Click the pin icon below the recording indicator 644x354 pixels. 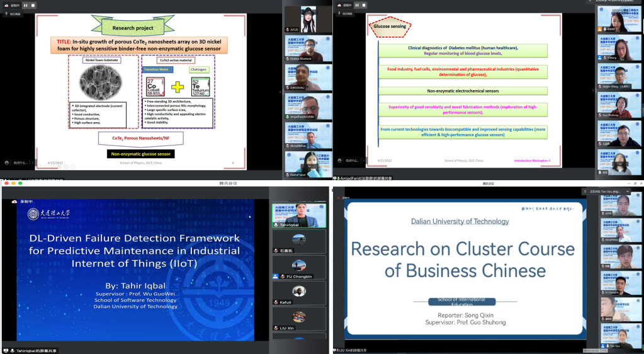coord(6,13)
